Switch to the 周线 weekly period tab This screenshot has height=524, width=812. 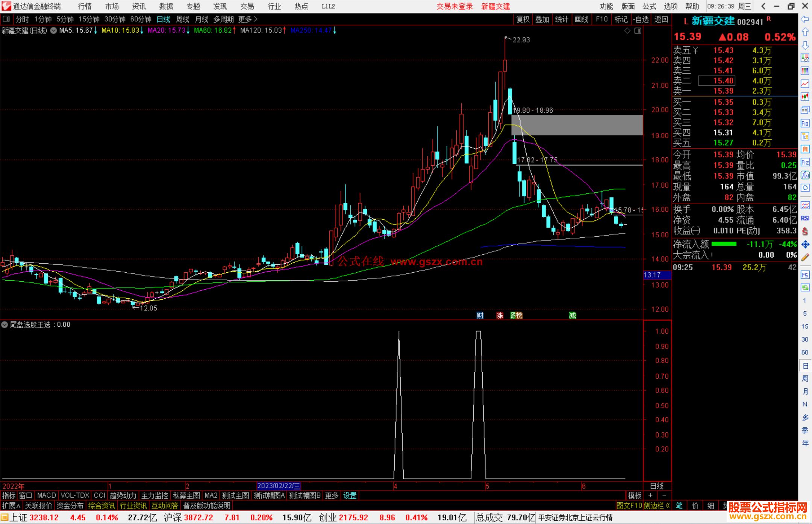tap(183, 19)
